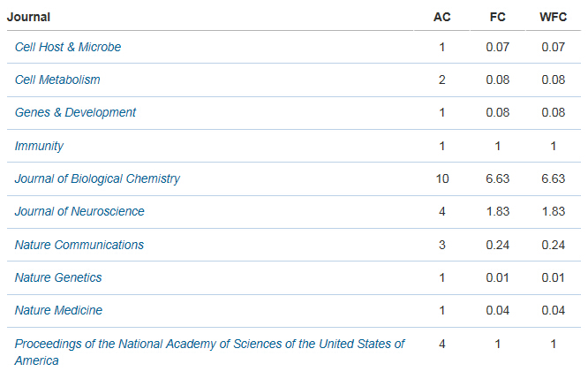The width and height of the screenshot is (588, 379).
Task: Select AC value 2 for Cell Metabolism
Action: tap(442, 80)
